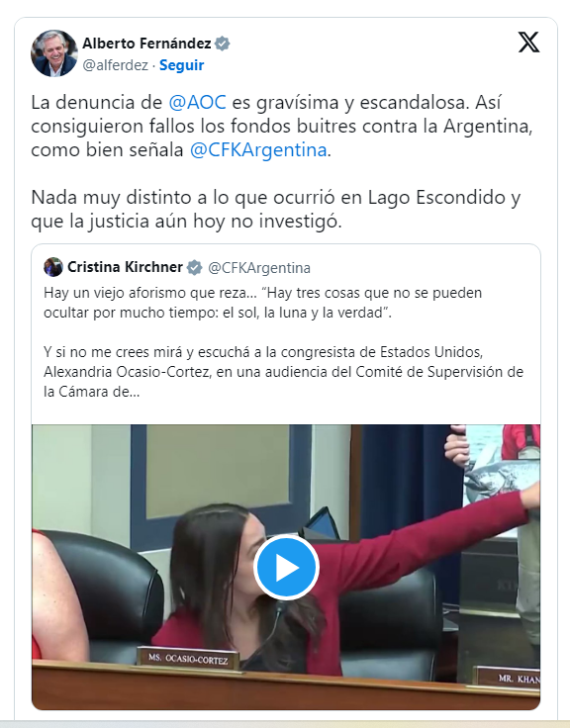Click Cristina Kirchner display name
570x728 pixels.
(125, 267)
